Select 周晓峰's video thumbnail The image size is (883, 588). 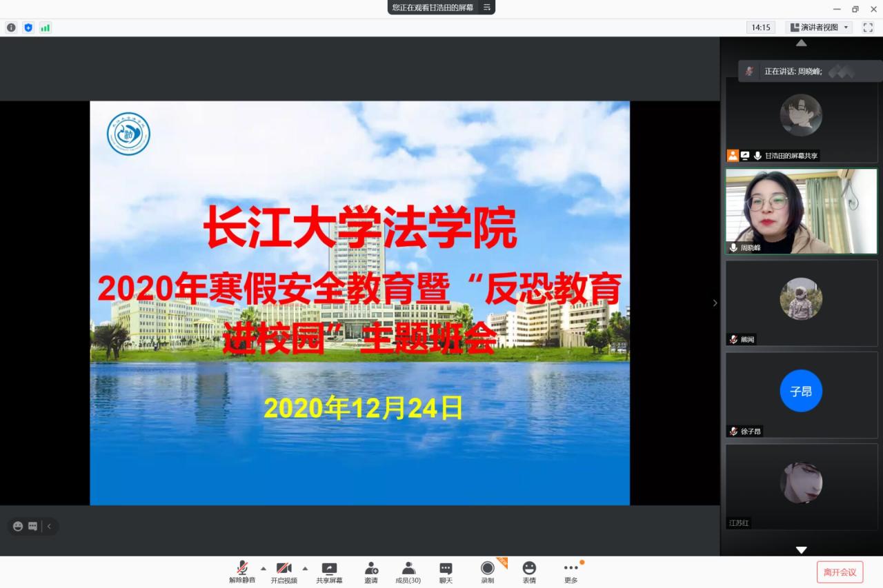[x=800, y=211]
